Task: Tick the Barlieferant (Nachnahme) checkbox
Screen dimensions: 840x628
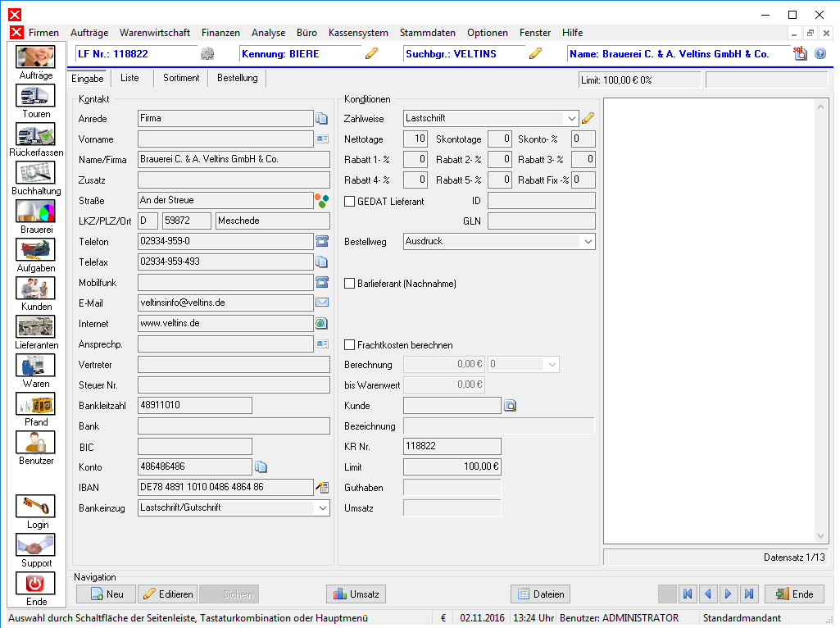Action: [x=350, y=284]
